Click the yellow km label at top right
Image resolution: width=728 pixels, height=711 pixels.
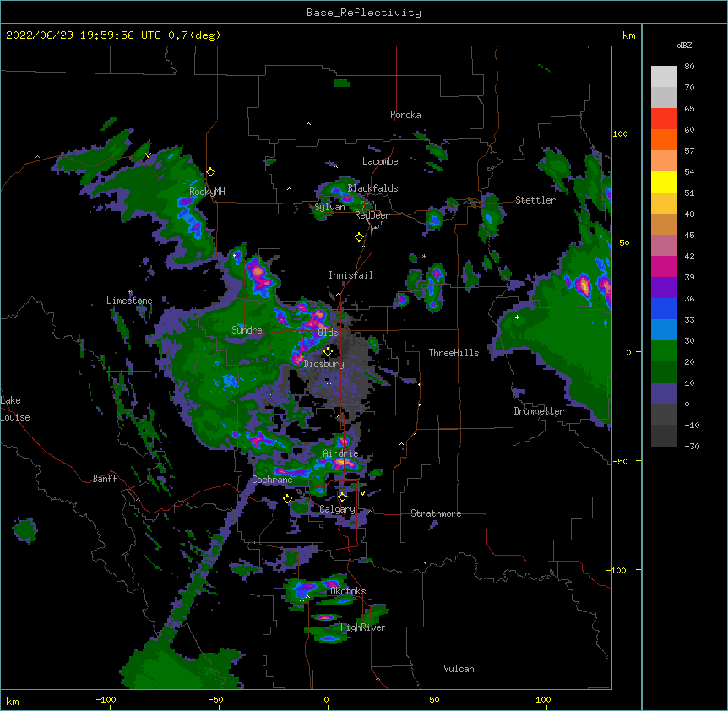click(628, 35)
